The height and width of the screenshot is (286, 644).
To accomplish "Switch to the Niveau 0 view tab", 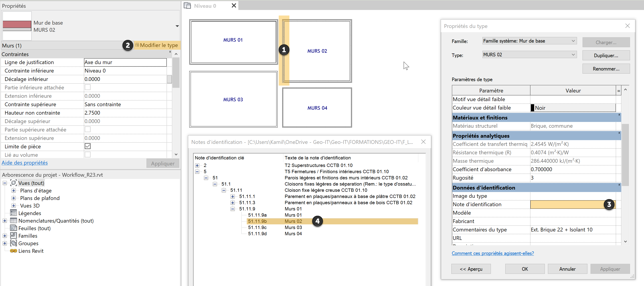I will 205,6.
